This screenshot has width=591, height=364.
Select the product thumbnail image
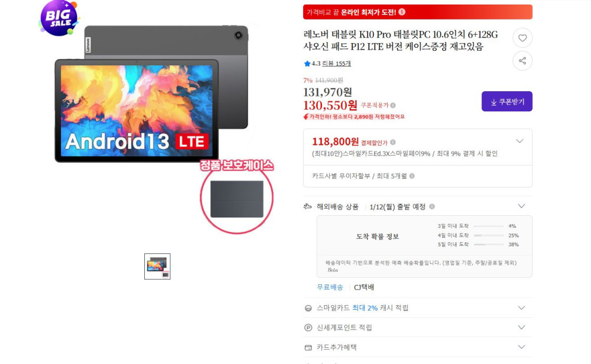pyautogui.click(x=158, y=267)
